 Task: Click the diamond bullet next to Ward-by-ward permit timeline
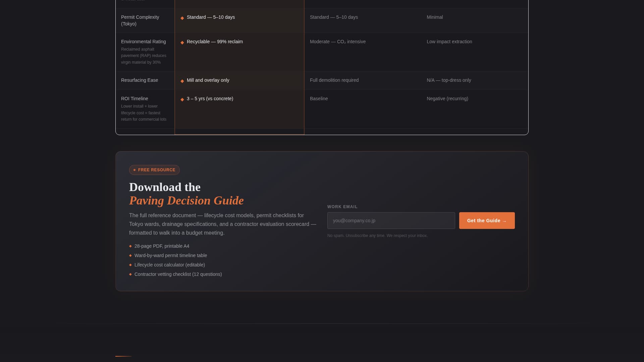130,255
